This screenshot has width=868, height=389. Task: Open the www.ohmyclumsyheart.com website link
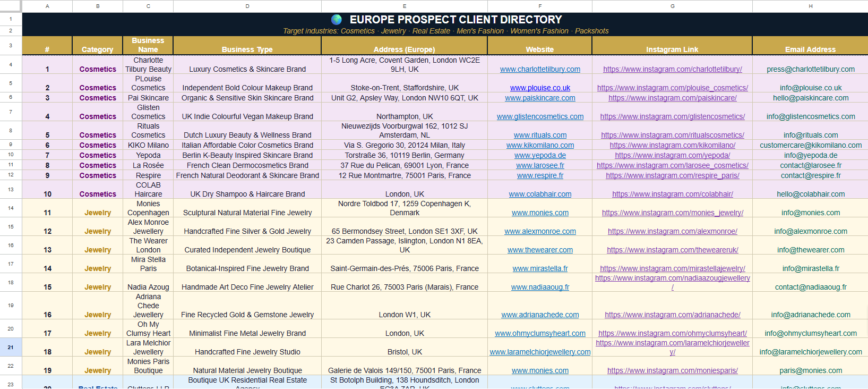pyautogui.click(x=540, y=333)
